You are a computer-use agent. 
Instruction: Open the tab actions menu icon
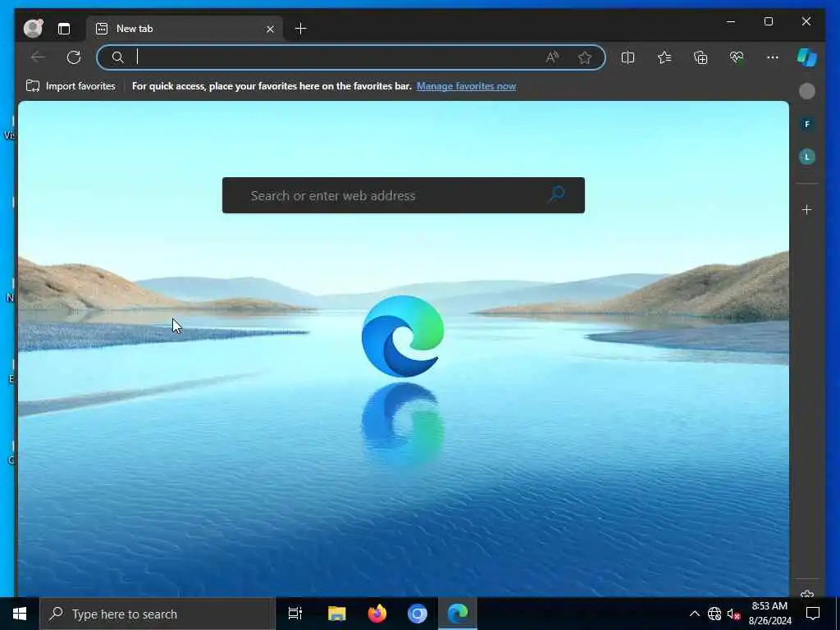coord(64,29)
